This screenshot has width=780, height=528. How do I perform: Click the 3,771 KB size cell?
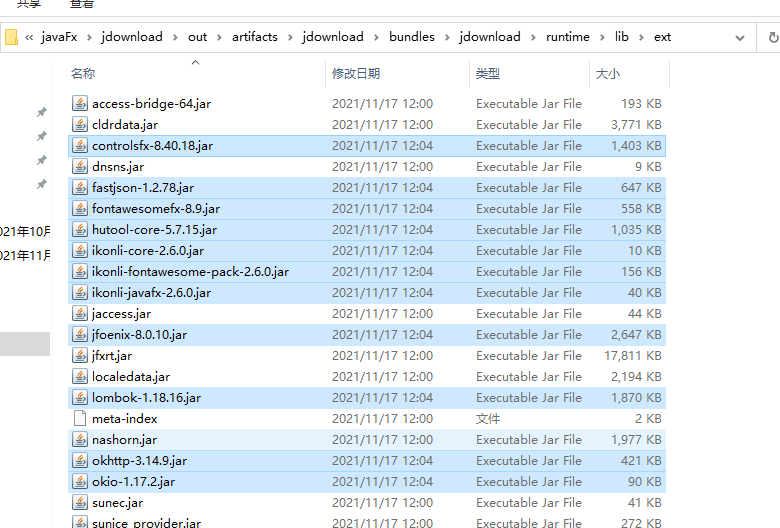636,125
